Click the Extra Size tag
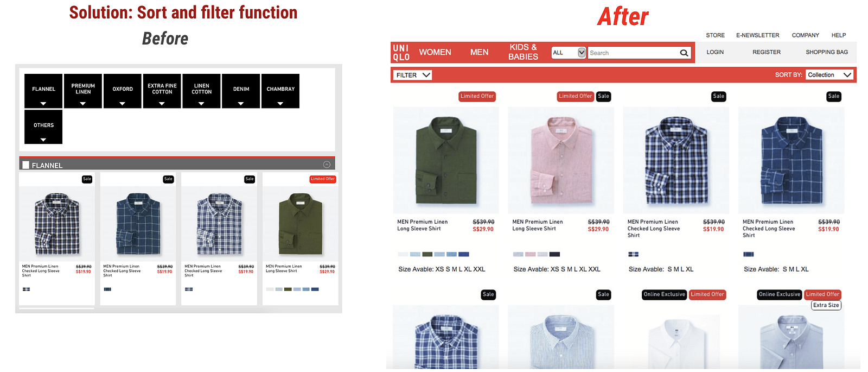 click(x=826, y=305)
